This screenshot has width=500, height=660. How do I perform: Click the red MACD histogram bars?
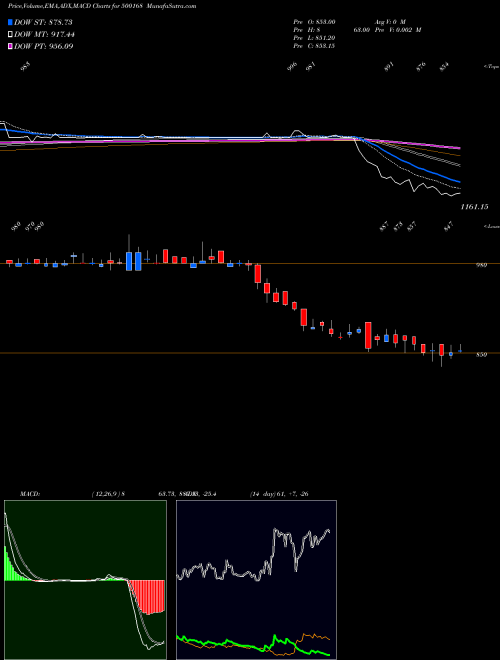click(146, 596)
